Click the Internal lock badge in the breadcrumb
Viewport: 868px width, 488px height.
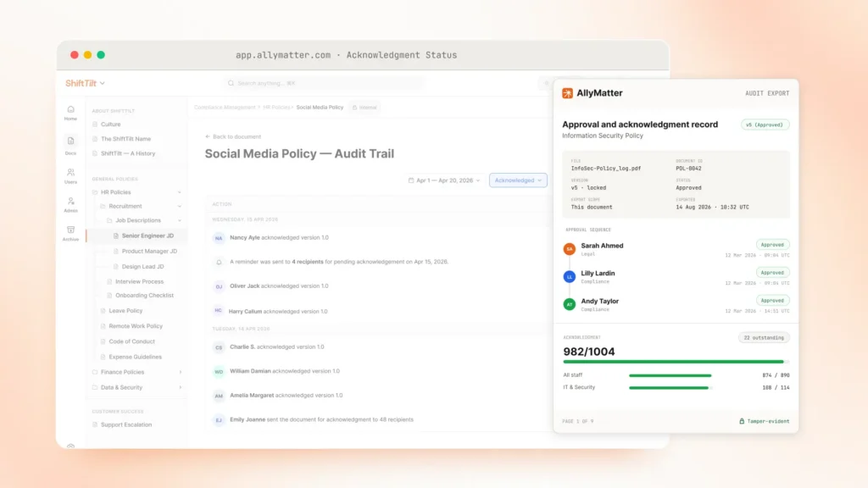(x=364, y=108)
